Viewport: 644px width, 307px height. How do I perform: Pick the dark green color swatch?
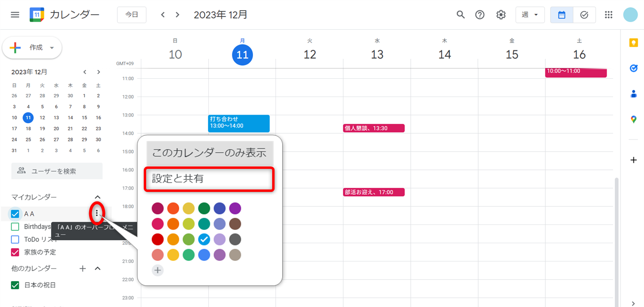pos(204,209)
